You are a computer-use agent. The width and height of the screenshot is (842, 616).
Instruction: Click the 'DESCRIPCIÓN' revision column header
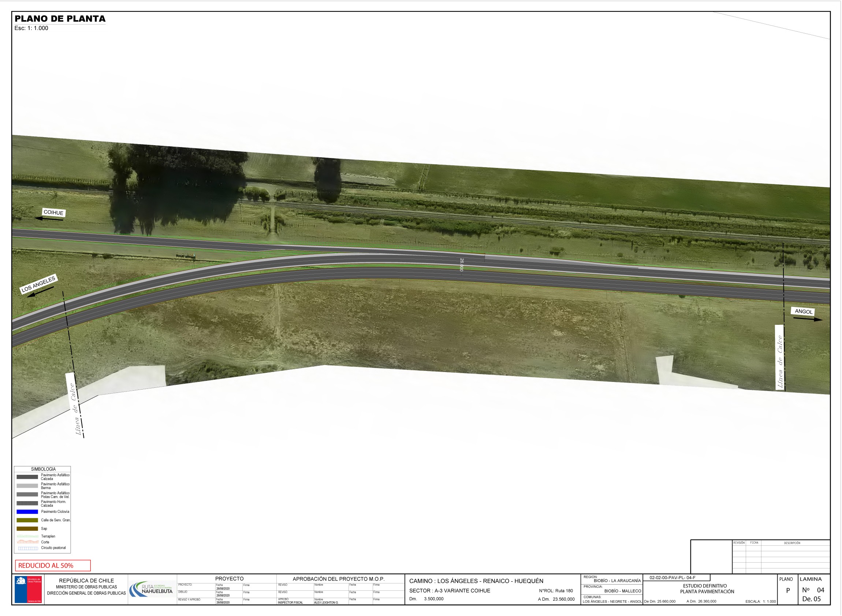pos(791,543)
